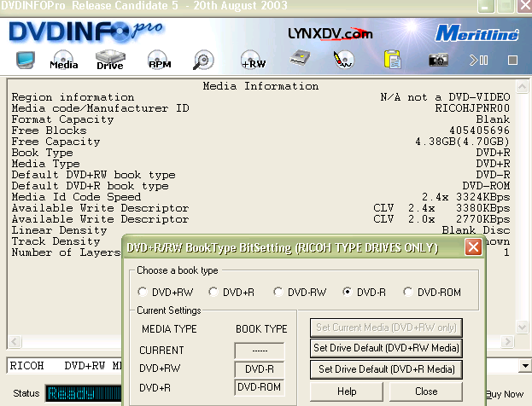Viewport: 532px width, 406px height.
Task: Click the yellow clipboard copy icon
Action: (x=393, y=60)
